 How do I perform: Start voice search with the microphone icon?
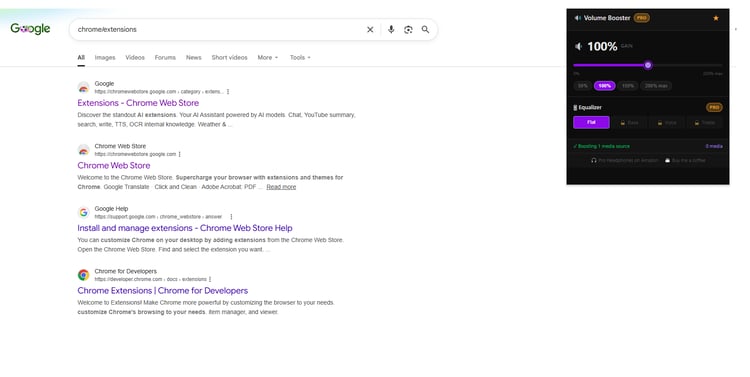tap(391, 30)
